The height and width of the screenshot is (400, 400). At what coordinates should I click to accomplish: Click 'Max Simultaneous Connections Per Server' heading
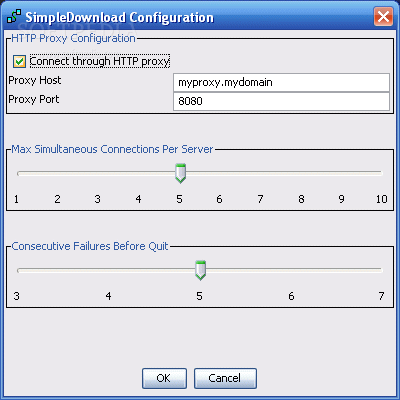(112, 149)
